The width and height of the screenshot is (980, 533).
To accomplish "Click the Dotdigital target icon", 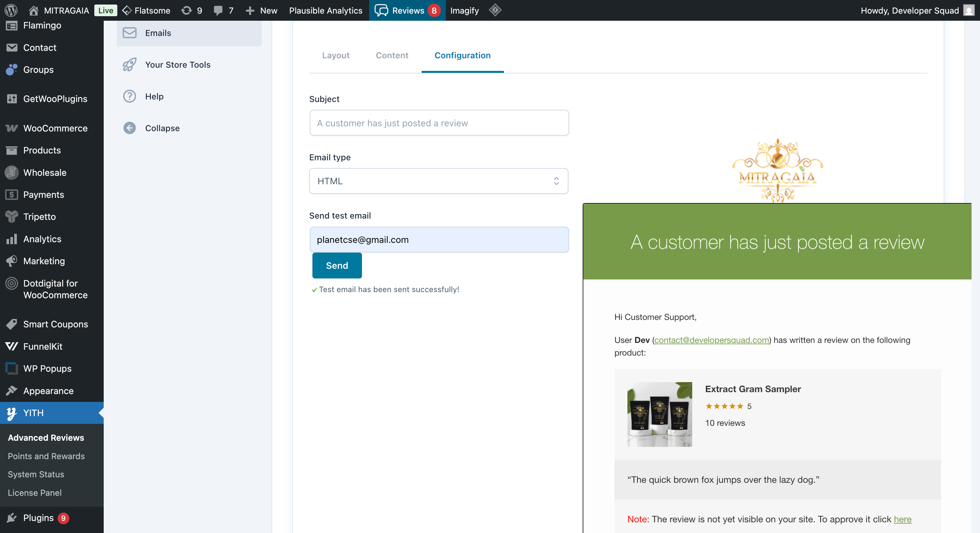I will [12, 283].
